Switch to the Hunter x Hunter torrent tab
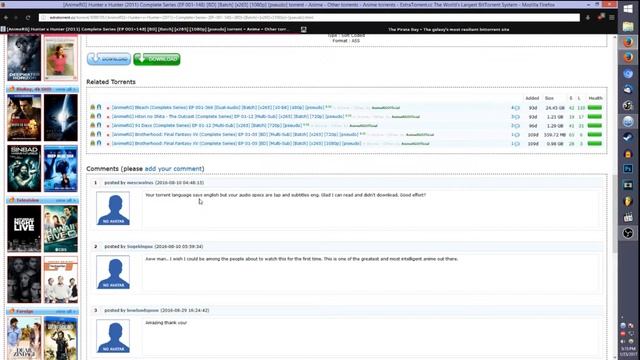The image size is (640, 360). tap(149, 29)
